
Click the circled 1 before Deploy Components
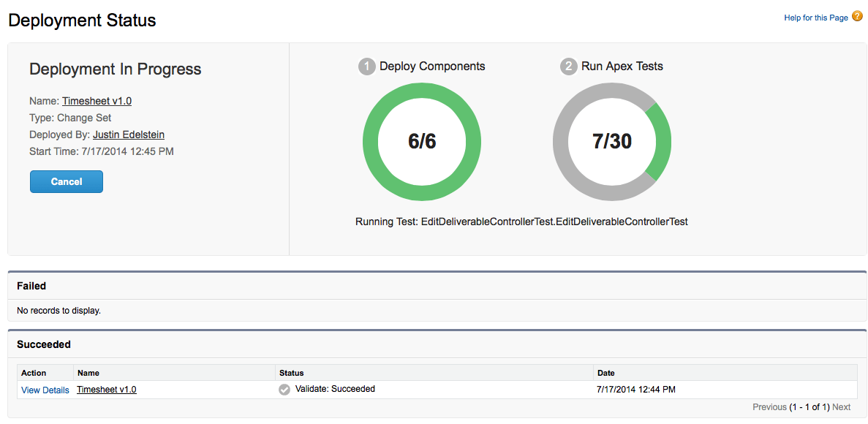366,66
